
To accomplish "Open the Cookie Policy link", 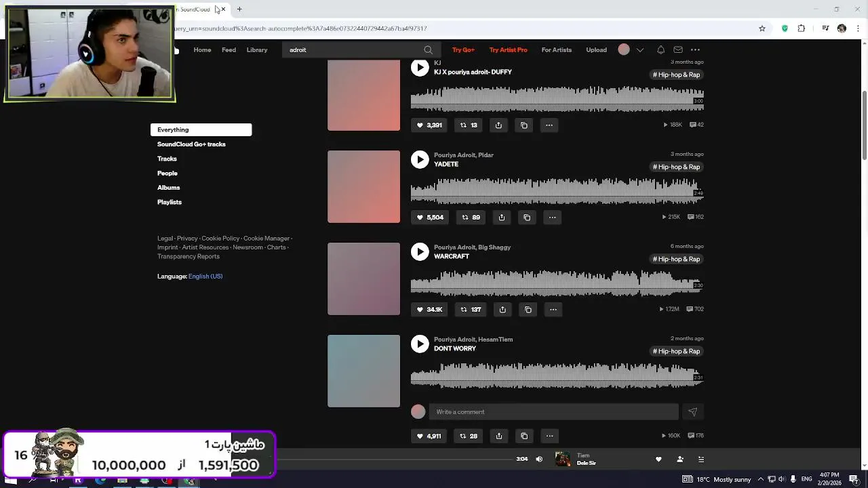I will (x=220, y=239).
